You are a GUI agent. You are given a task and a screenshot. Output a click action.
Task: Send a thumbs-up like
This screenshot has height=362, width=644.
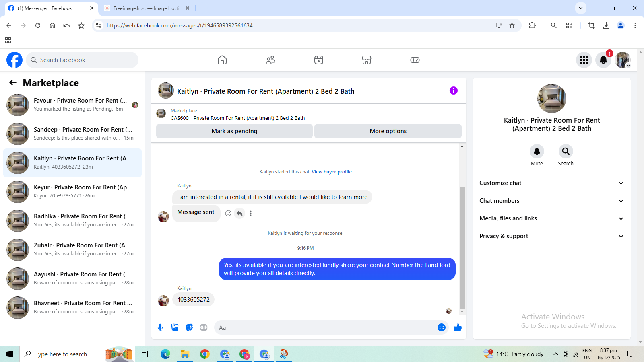[458, 327]
